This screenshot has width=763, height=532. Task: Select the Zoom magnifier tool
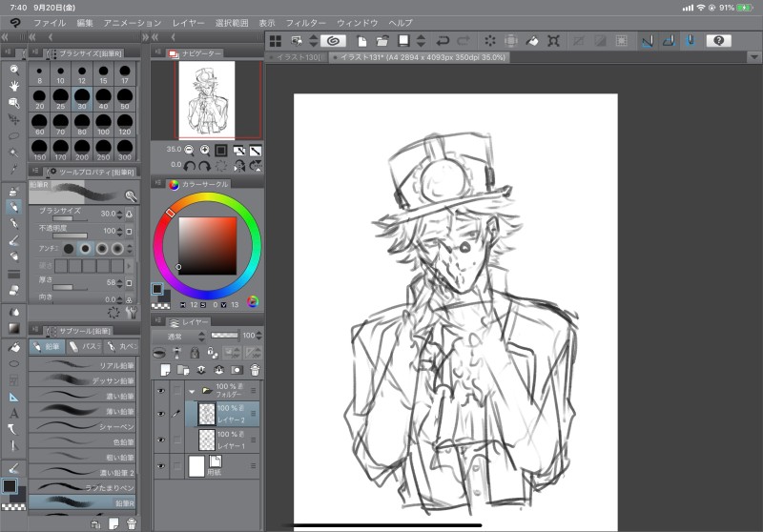coord(14,70)
